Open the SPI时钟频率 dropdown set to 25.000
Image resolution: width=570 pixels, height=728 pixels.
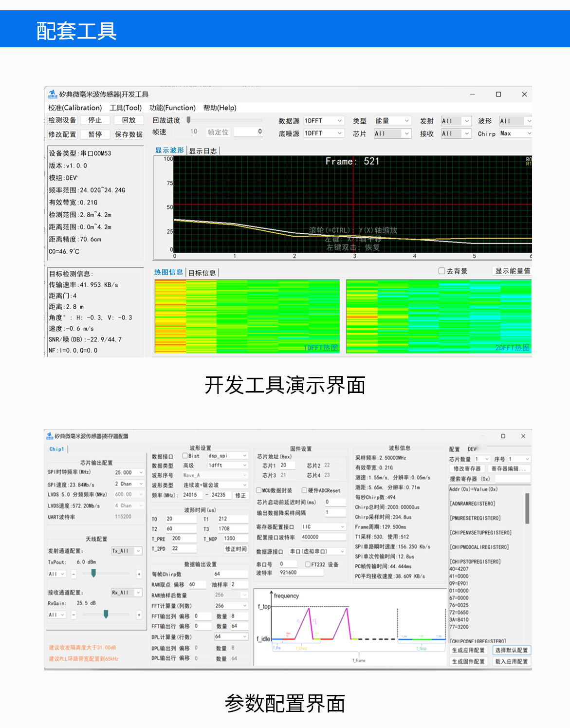[129, 472]
